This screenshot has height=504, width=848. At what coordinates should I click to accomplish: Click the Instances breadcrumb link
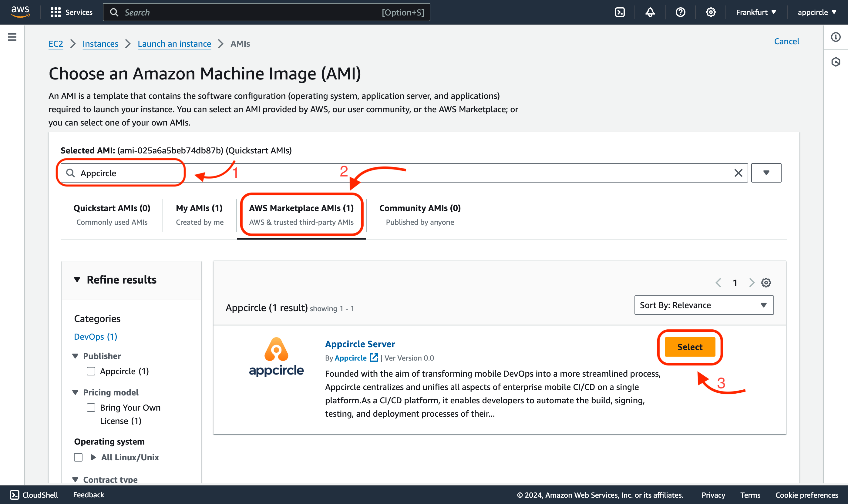pyautogui.click(x=100, y=44)
